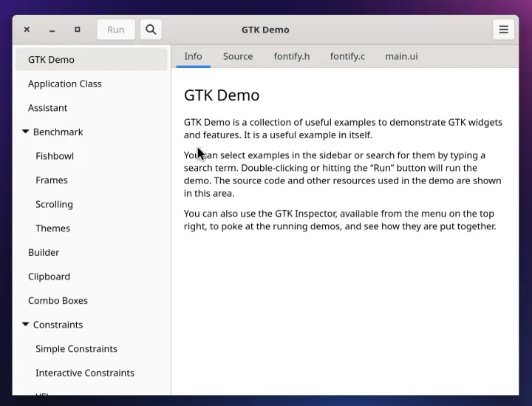The image size is (532, 406).
Task: Close the GTK Demo window
Action: pos(27,30)
